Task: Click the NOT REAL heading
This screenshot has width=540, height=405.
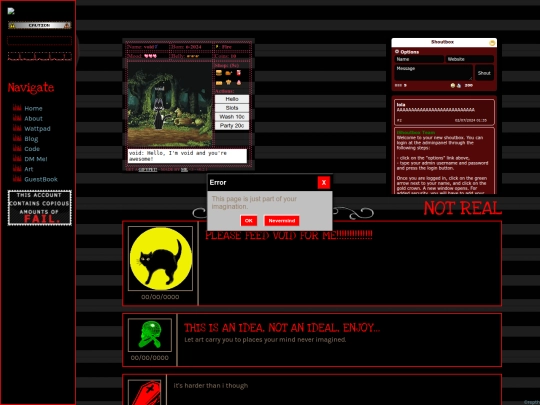Action: pos(463,208)
